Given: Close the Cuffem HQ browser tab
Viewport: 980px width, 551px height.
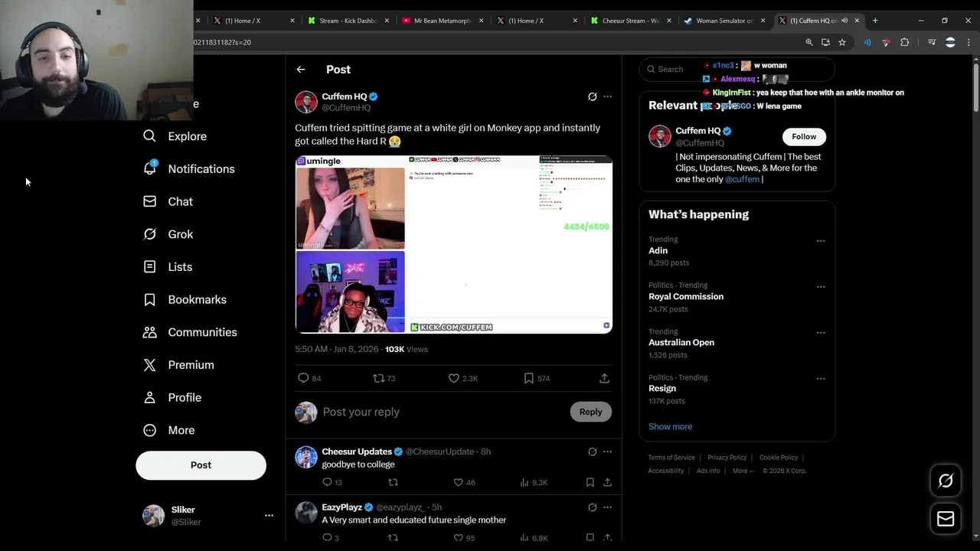Looking at the screenshot, I should (857, 21).
